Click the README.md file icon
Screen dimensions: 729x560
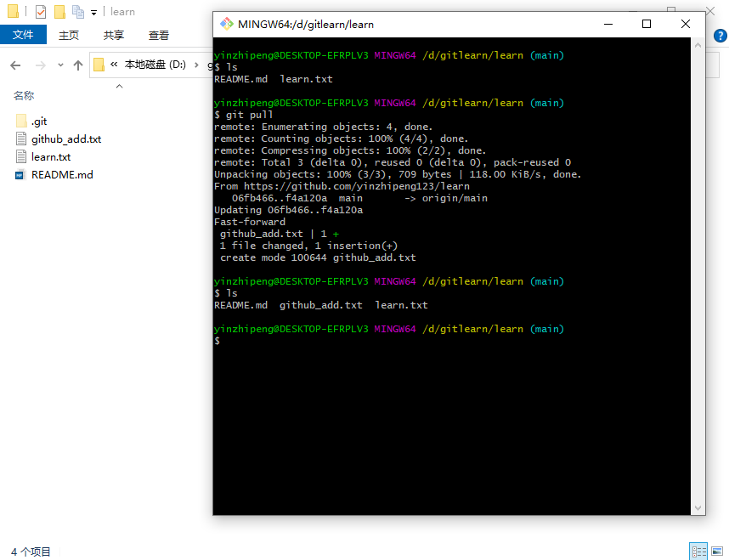(20, 175)
